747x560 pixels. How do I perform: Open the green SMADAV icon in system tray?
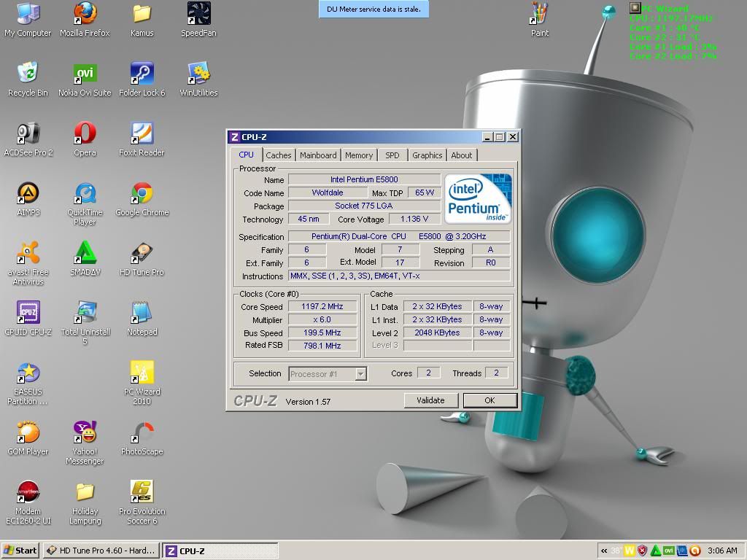tap(656, 551)
